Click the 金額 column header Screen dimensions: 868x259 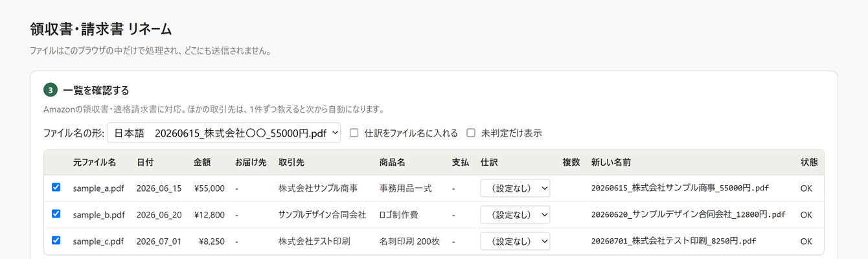coord(201,163)
